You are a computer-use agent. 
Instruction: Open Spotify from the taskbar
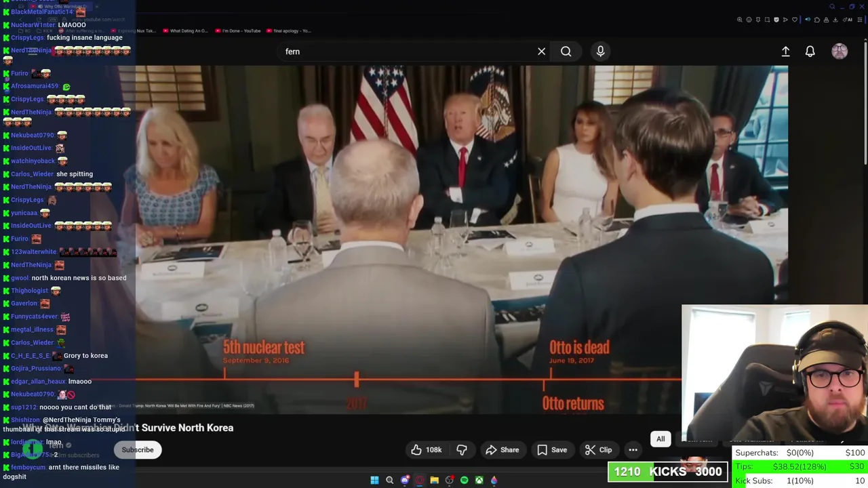click(464, 481)
